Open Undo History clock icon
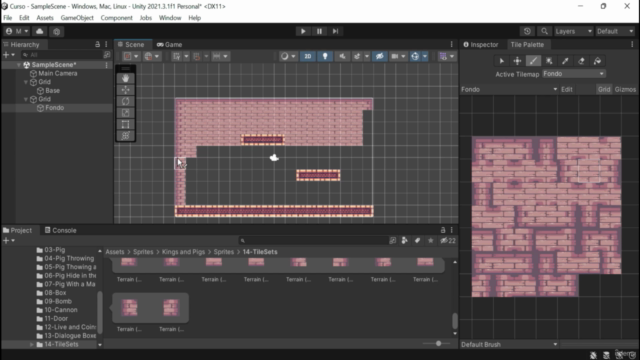The width and height of the screenshot is (640, 360). [527, 31]
